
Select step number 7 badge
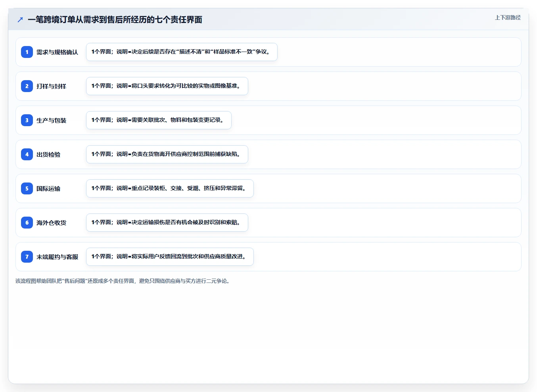tap(27, 257)
